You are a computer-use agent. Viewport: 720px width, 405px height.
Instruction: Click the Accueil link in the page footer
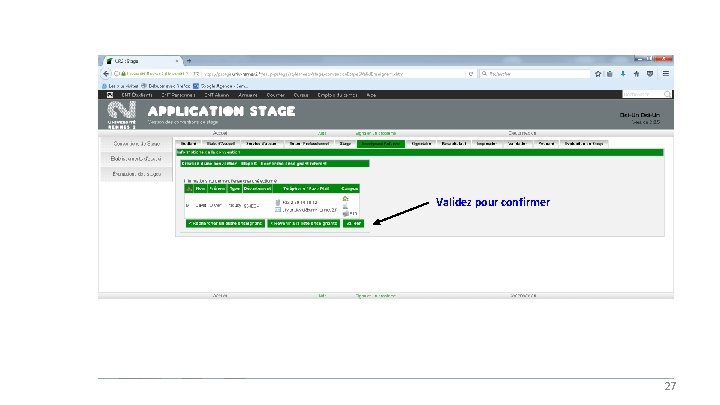(220, 296)
